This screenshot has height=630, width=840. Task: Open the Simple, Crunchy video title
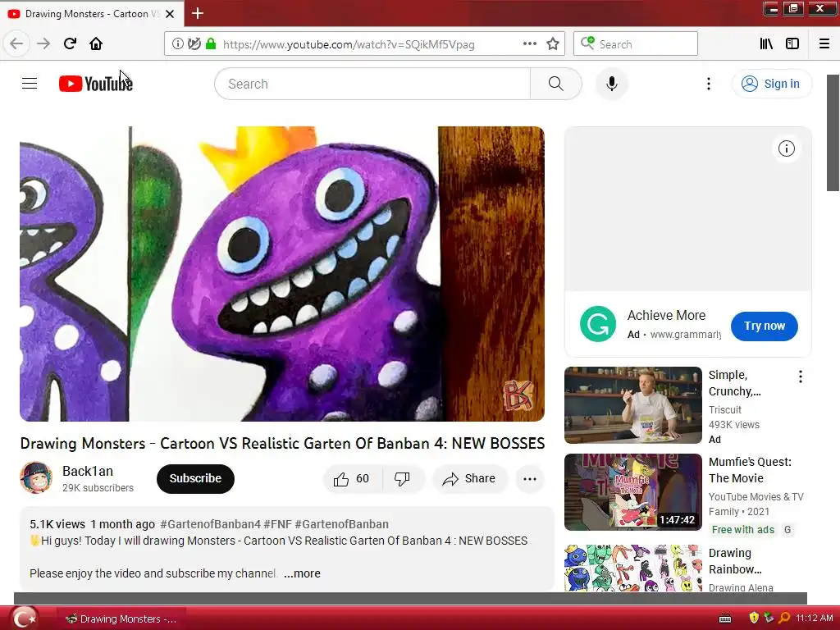[734, 383]
